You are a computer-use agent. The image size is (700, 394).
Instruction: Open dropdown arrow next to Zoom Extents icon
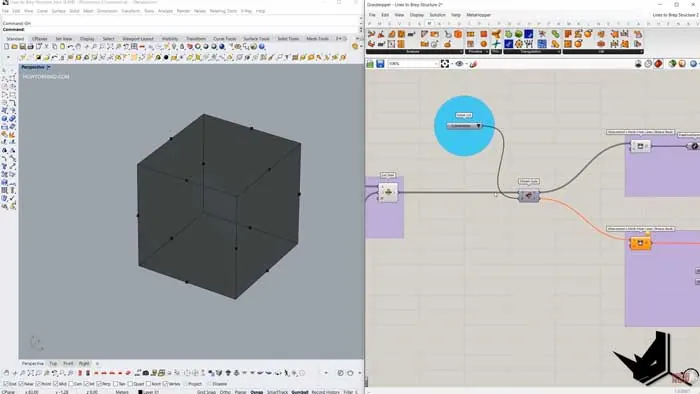(451, 64)
